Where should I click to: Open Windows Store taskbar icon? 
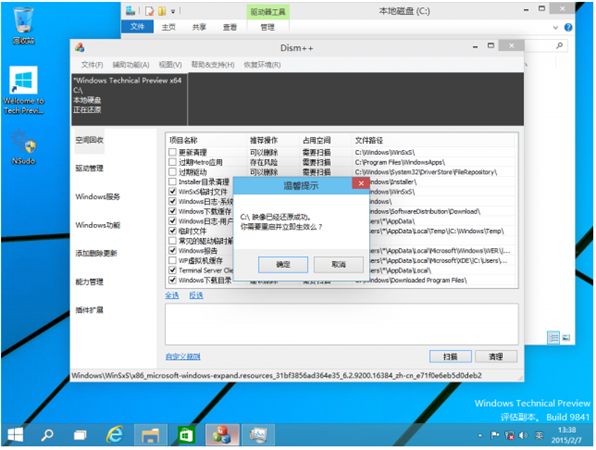[186, 434]
